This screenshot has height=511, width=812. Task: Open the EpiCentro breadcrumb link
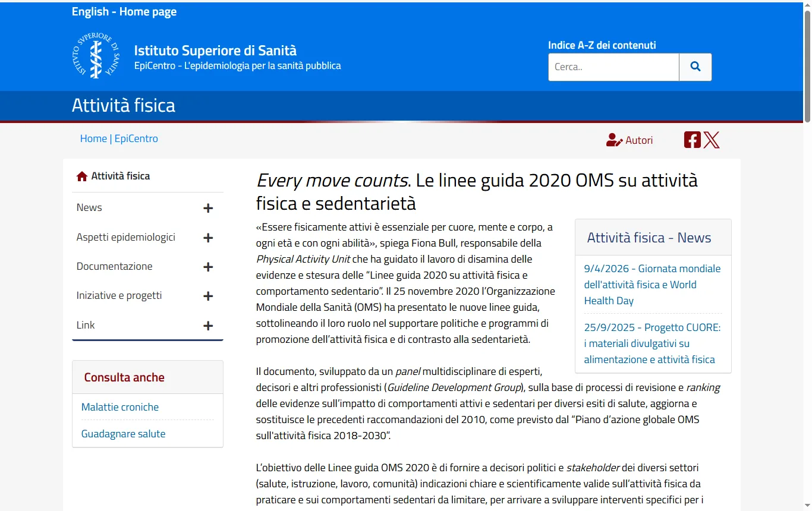(x=136, y=138)
